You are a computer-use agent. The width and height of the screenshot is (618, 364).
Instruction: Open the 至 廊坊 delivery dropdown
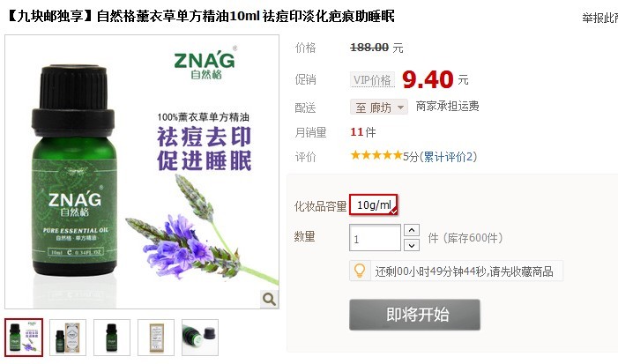tap(379, 108)
